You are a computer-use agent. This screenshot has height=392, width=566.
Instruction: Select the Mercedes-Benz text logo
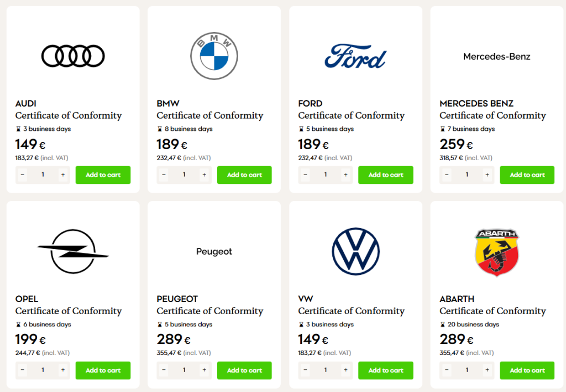coord(497,57)
